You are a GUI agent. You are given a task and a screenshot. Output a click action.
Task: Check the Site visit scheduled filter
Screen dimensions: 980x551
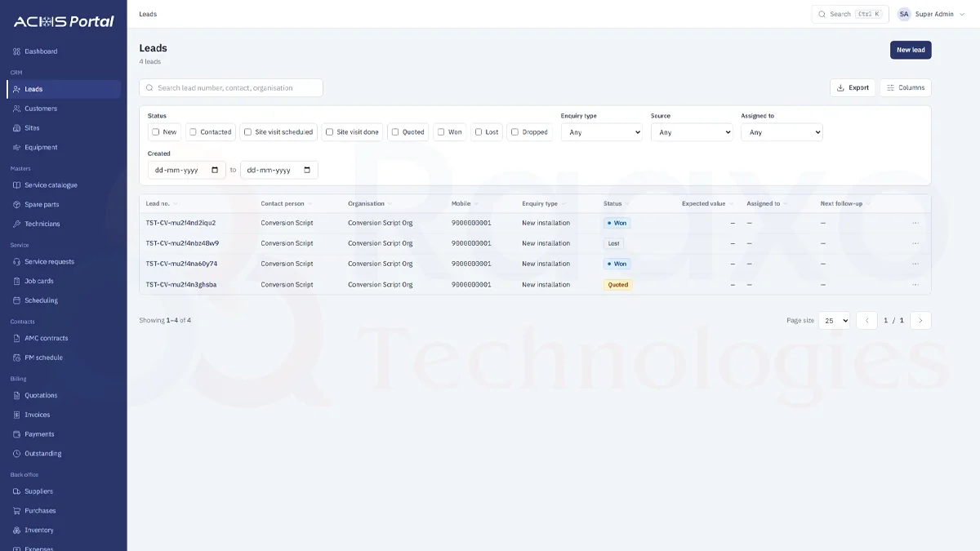tap(247, 132)
